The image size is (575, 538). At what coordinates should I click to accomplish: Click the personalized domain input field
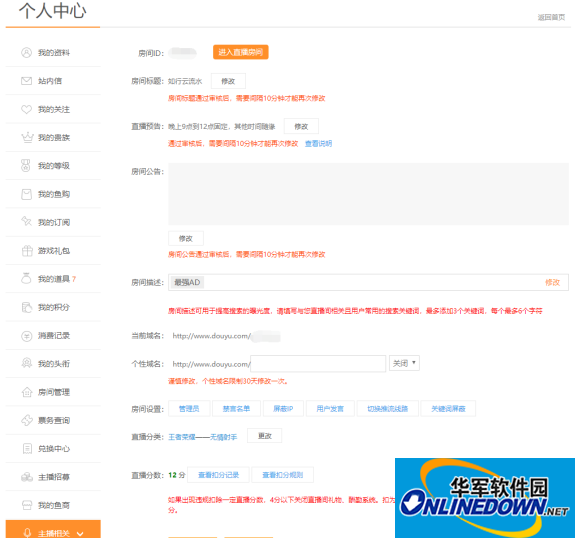click(318, 363)
